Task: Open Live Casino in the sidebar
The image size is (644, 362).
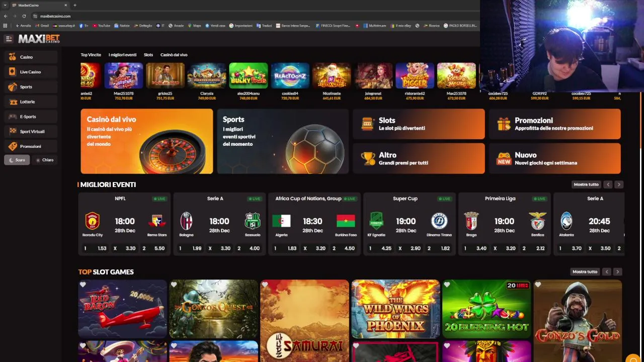Action: coord(30,72)
